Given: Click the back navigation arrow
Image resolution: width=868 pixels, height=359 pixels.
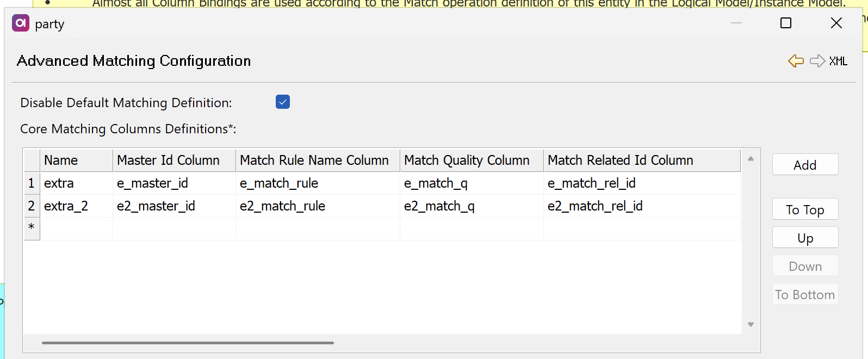Looking at the screenshot, I should pos(795,61).
